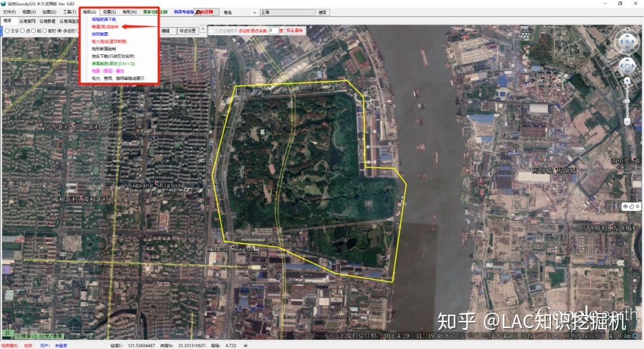Select the 矩形 drawing radio button
Viewport: 644px width, 349px height.
[44, 31]
